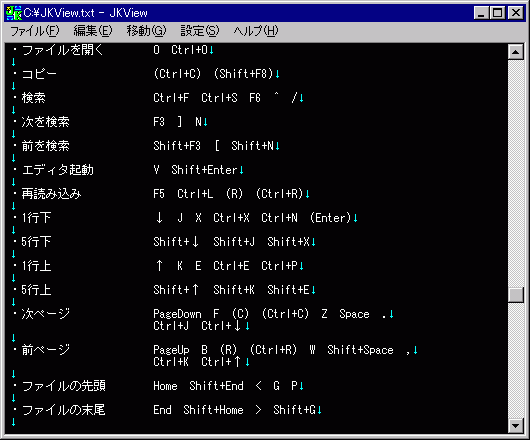Click the scrollbar down arrow

[515, 425]
